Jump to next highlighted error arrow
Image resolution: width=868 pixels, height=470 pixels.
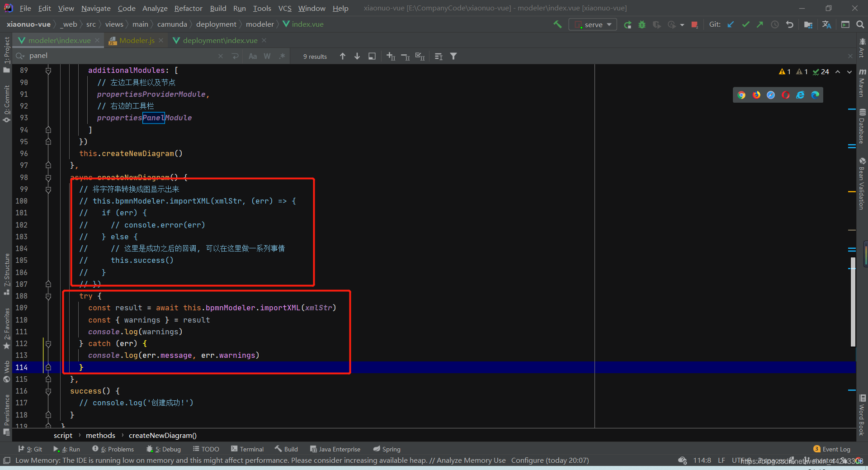coord(849,72)
